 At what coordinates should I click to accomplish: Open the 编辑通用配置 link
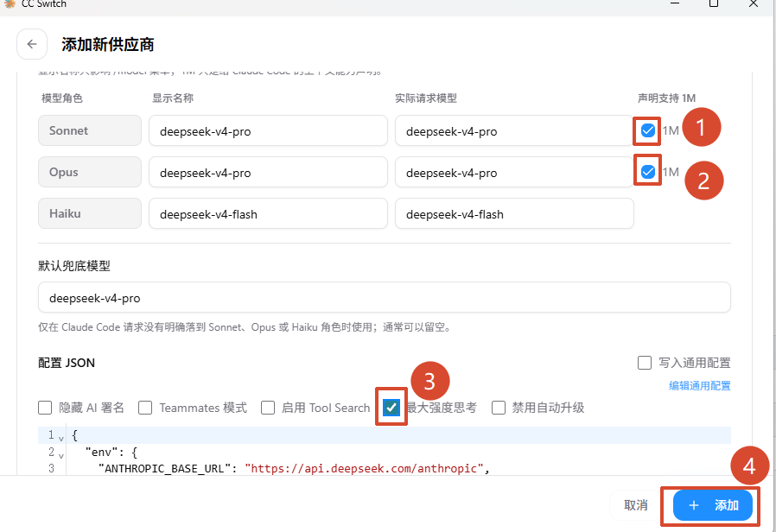tap(700, 386)
